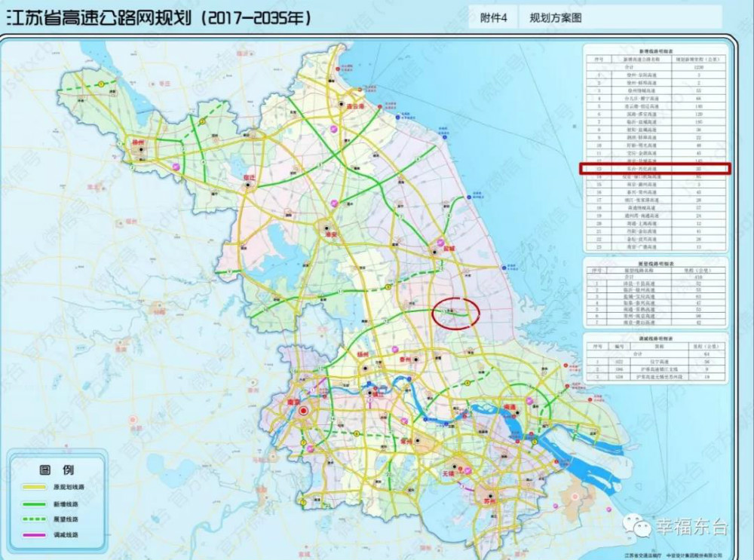Click the 调减线路明细表 table title
754x560 pixels.
pos(656,338)
